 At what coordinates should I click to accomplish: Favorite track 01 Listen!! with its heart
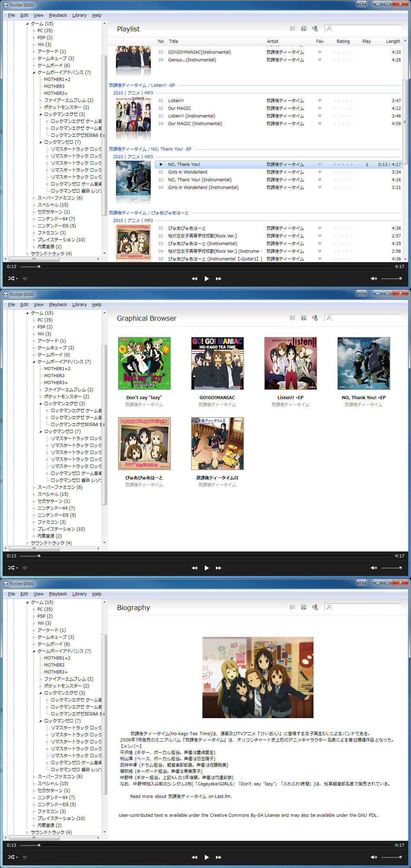tap(320, 100)
